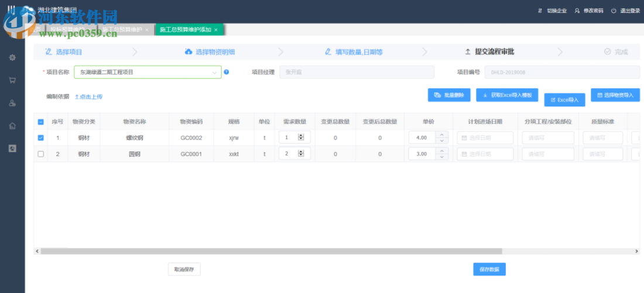644x293 pixels.
Task: Click row 1 分项工程/安装部位 input
Action: [x=548, y=138]
